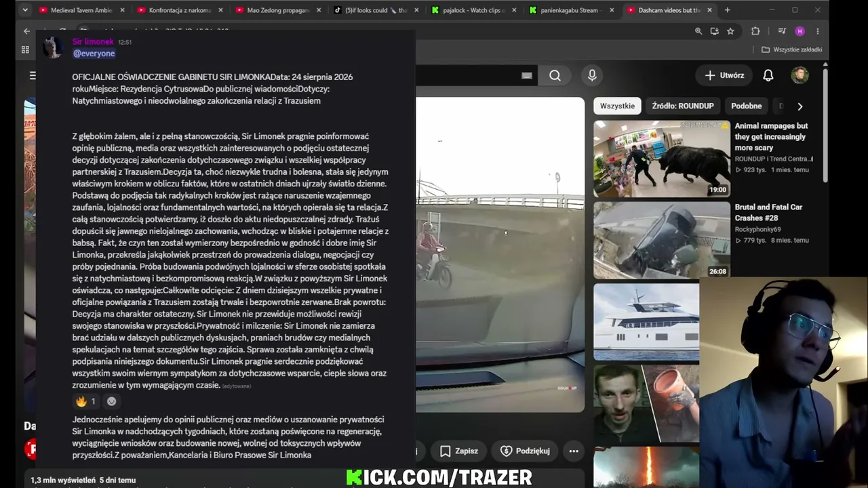Close the Medieval Tavern Ambience tab
Viewport: 868px width, 488px height.
coord(122,10)
